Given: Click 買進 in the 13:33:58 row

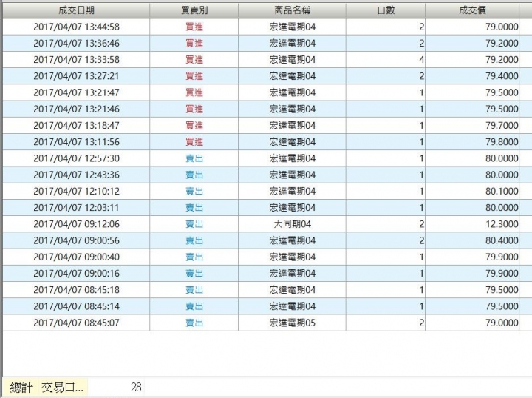Looking at the screenshot, I should [x=194, y=60].
